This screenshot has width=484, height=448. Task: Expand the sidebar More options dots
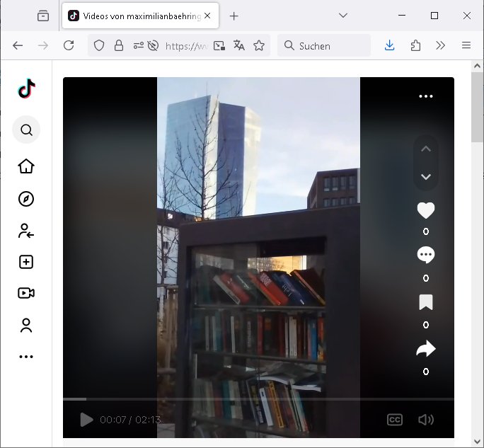(26, 357)
